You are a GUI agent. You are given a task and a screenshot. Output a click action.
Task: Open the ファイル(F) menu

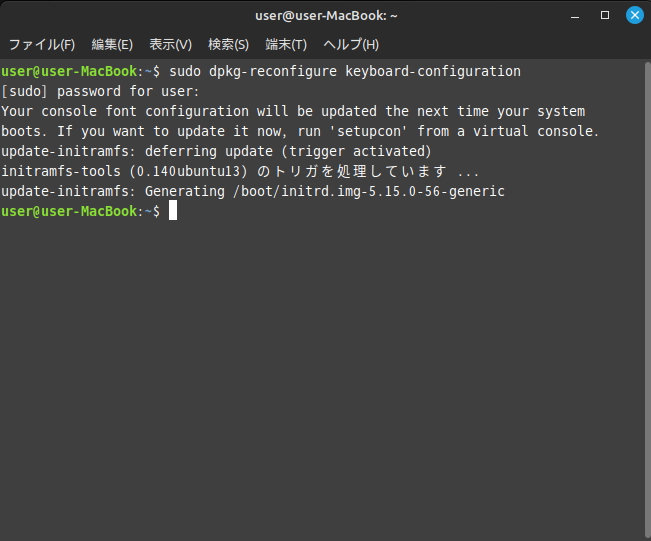click(x=42, y=44)
